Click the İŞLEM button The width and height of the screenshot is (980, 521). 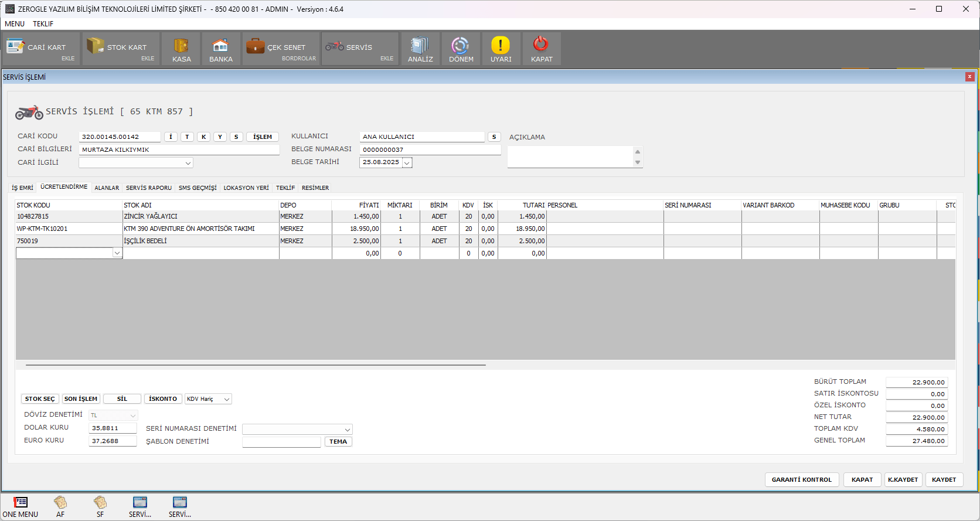263,137
